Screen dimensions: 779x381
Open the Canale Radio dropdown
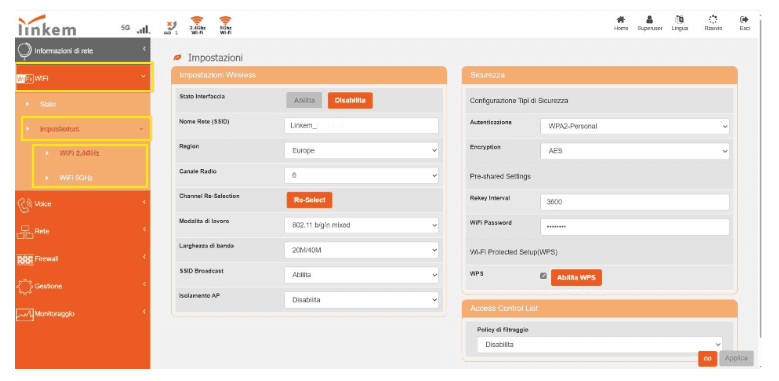(x=362, y=175)
